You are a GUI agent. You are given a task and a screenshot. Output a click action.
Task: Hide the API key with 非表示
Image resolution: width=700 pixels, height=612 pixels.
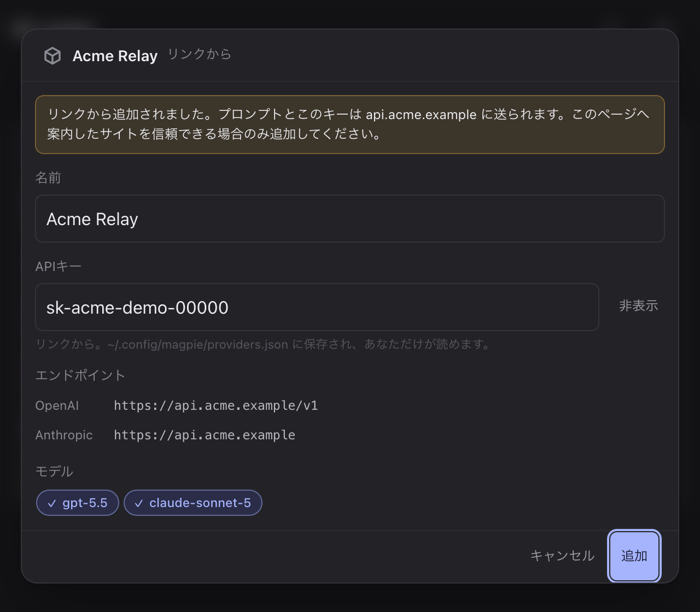(638, 306)
